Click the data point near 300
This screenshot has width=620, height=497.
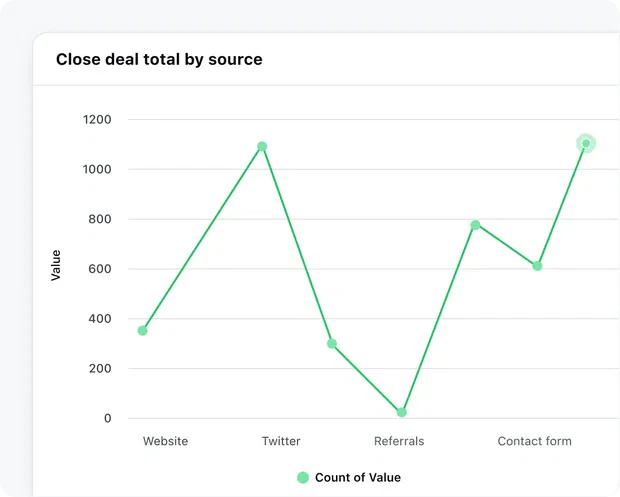[x=332, y=344]
